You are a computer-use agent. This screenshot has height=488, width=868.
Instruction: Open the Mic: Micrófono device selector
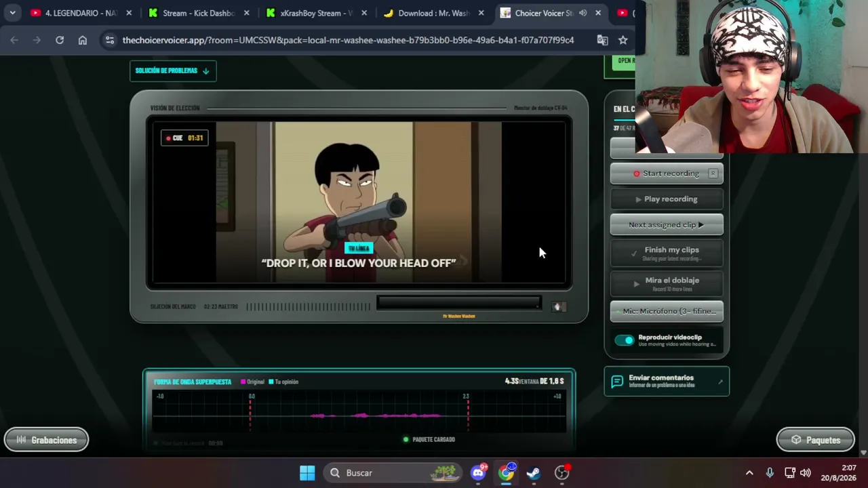[667, 311]
